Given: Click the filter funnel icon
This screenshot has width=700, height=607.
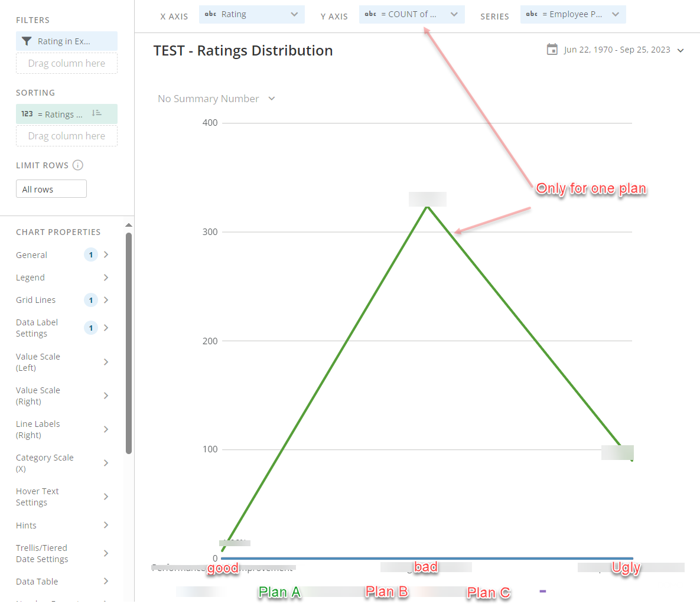Looking at the screenshot, I should [x=27, y=41].
